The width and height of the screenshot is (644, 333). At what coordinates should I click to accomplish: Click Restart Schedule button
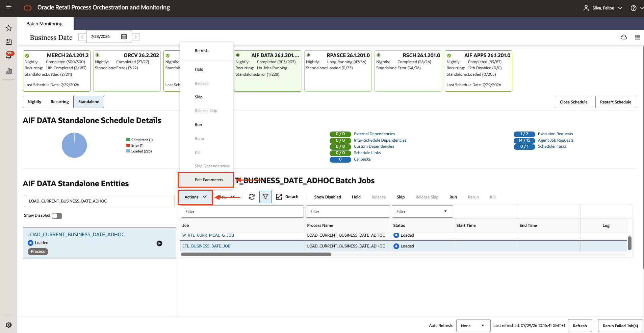(x=616, y=102)
